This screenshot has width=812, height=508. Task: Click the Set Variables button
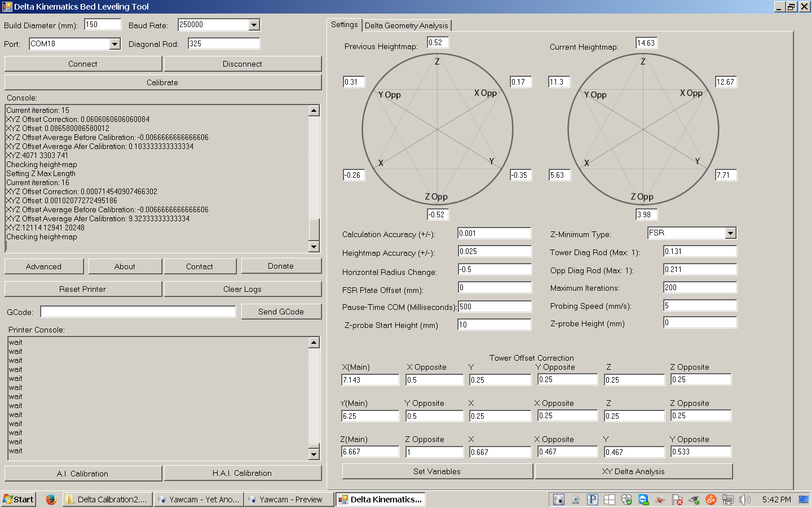click(437, 471)
